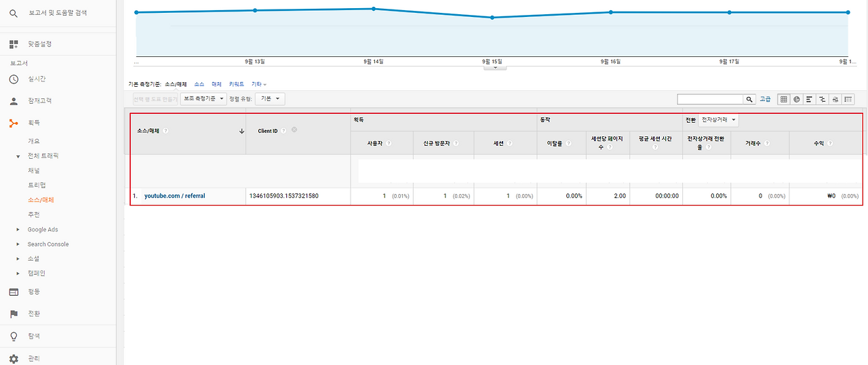Viewport: 868px width, 365px height.
Task: Open 맞춤설정 customization grid icon
Action: (14, 44)
